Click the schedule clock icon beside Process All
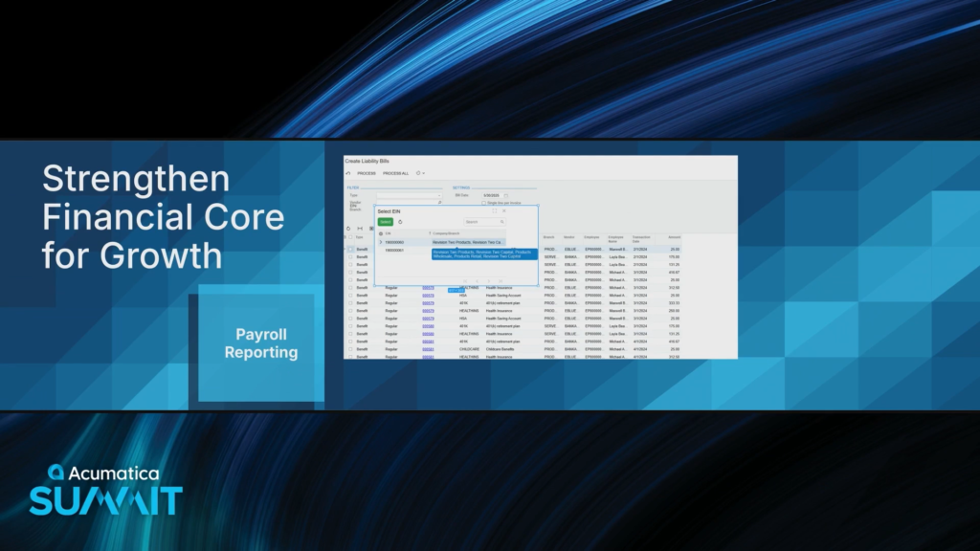 click(417, 173)
